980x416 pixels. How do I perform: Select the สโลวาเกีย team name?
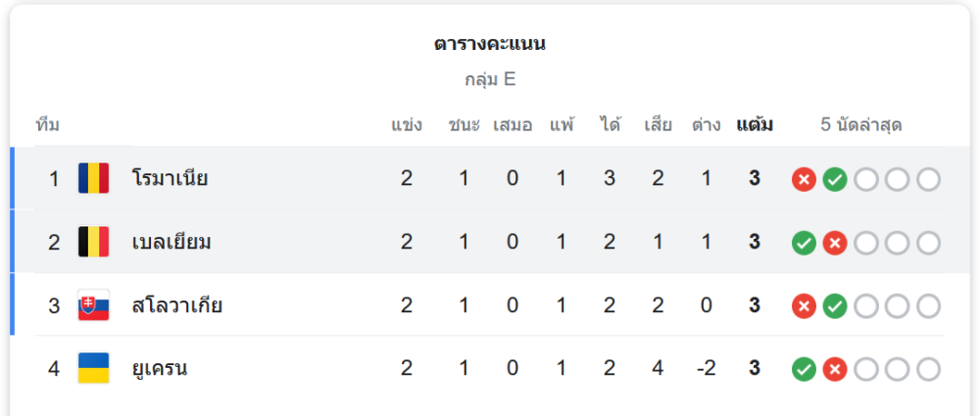point(177,305)
